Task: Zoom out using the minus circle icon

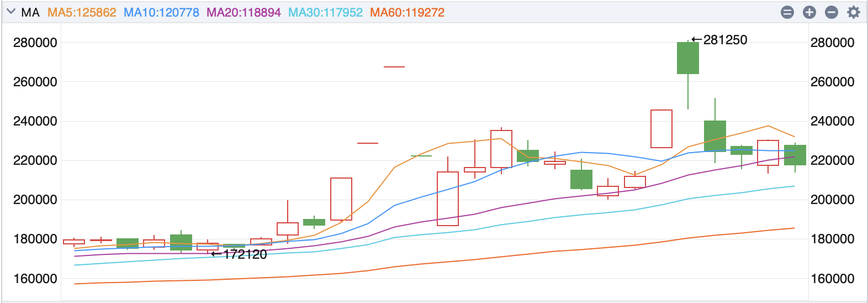Action: click(832, 12)
